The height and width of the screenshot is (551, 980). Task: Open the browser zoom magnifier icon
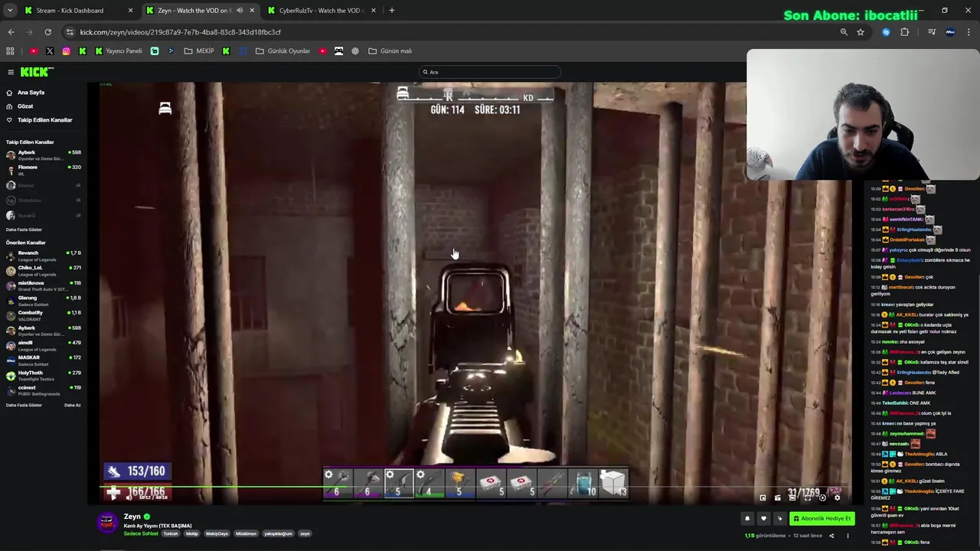pos(844,32)
